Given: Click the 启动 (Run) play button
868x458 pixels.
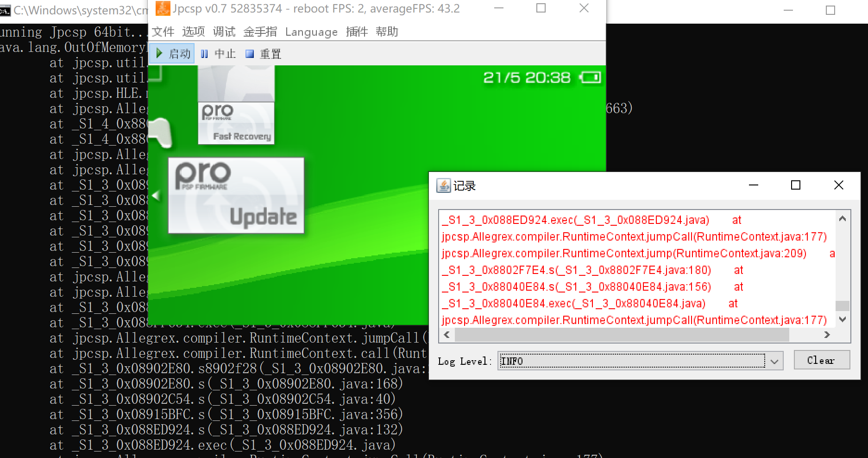Looking at the screenshot, I should point(172,54).
